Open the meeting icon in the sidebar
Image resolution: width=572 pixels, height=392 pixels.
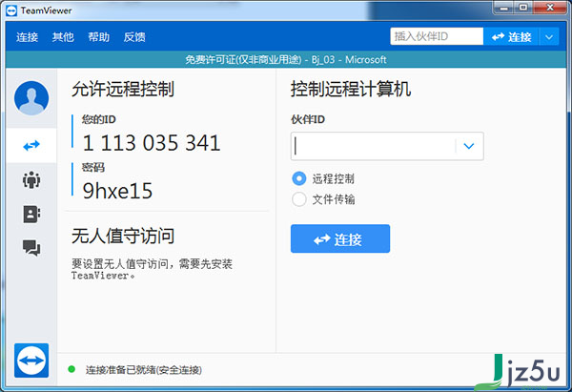point(31,179)
